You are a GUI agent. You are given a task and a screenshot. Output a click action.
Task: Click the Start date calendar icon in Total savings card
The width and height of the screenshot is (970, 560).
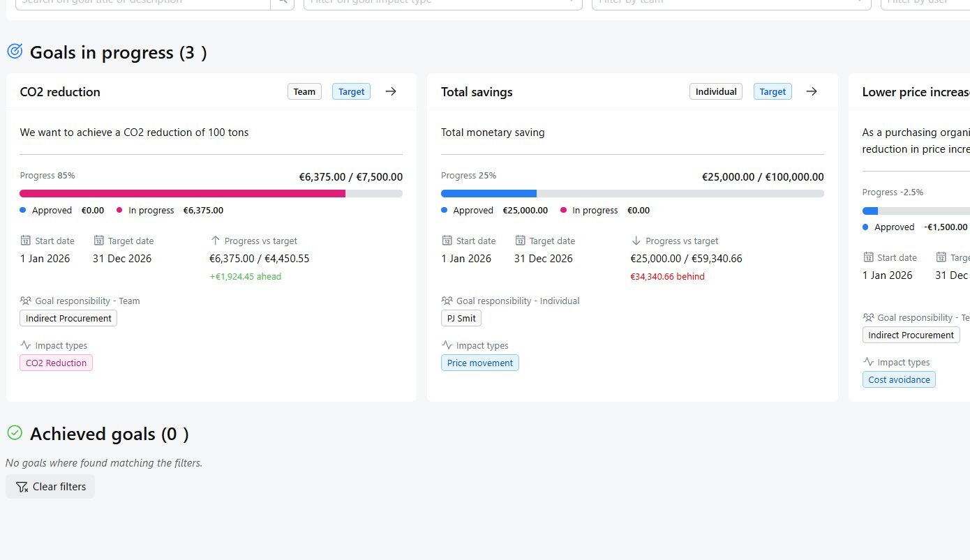pyautogui.click(x=447, y=241)
